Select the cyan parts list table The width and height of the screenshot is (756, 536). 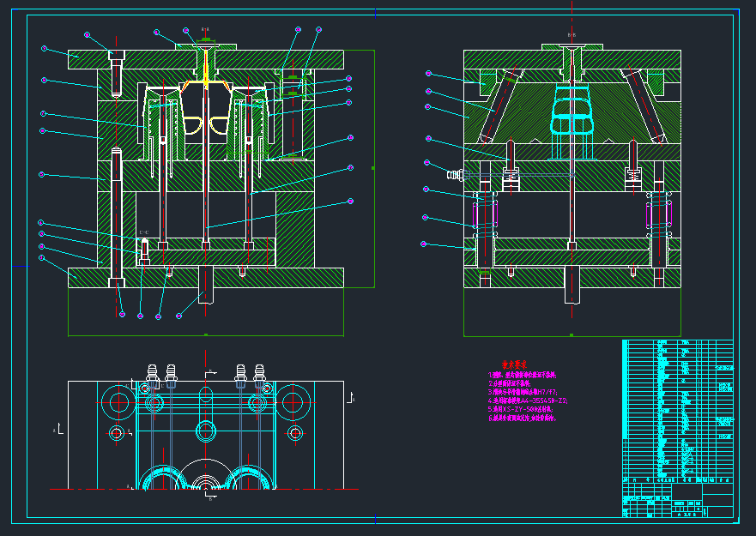pos(678,411)
